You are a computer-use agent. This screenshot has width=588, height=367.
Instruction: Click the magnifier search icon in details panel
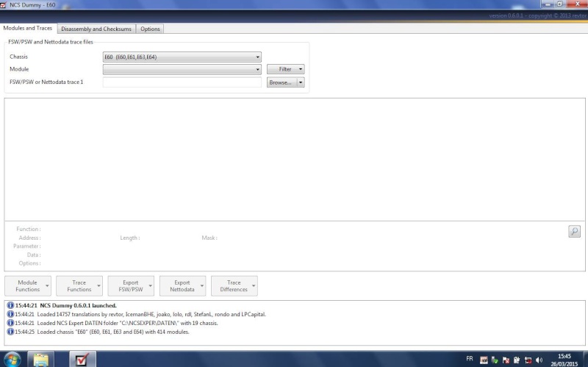tap(574, 231)
